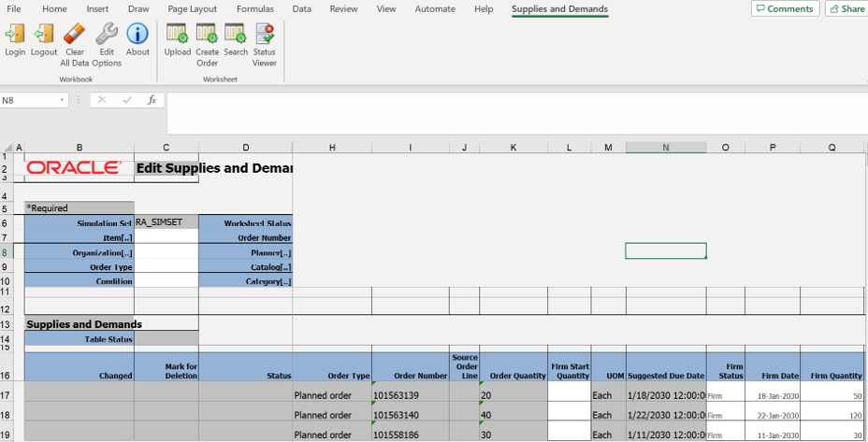
Task: Click the formula bar cancel X
Action: coord(102,100)
